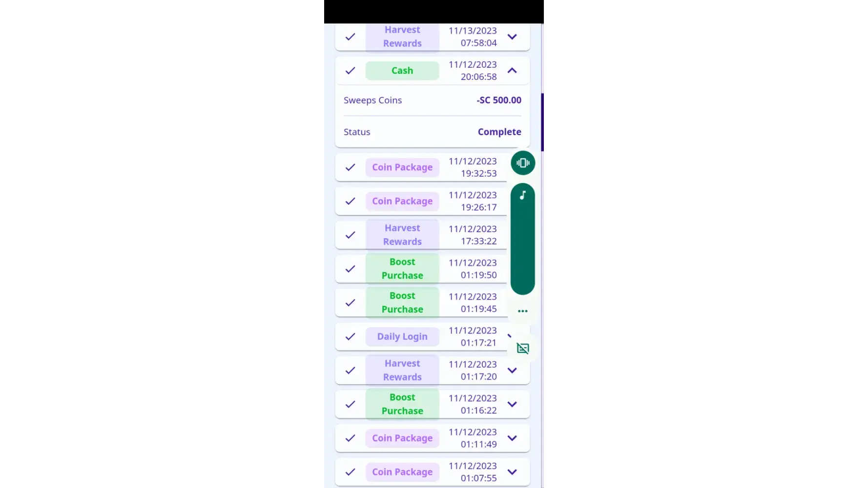Click the music note volume icon

click(x=523, y=196)
